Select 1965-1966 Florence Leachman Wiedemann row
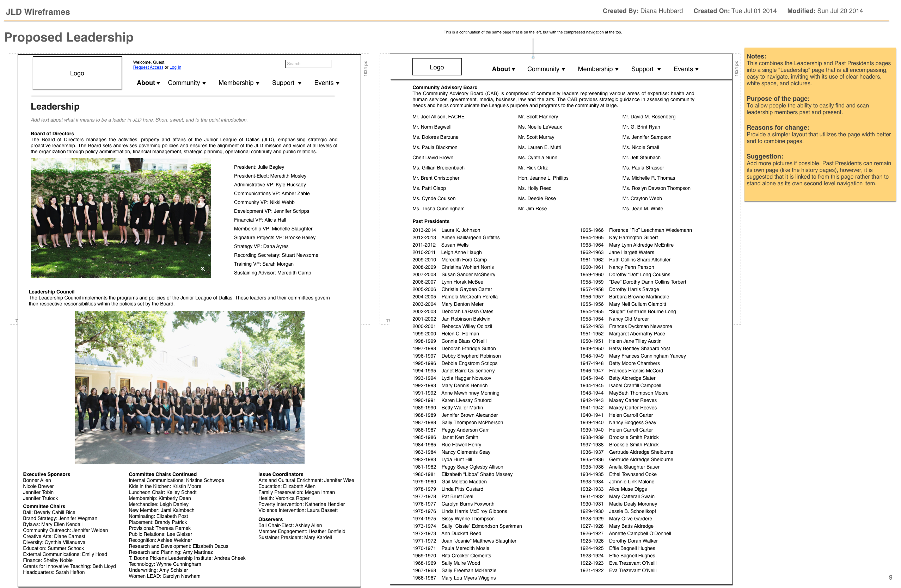 tap(636, 230)
